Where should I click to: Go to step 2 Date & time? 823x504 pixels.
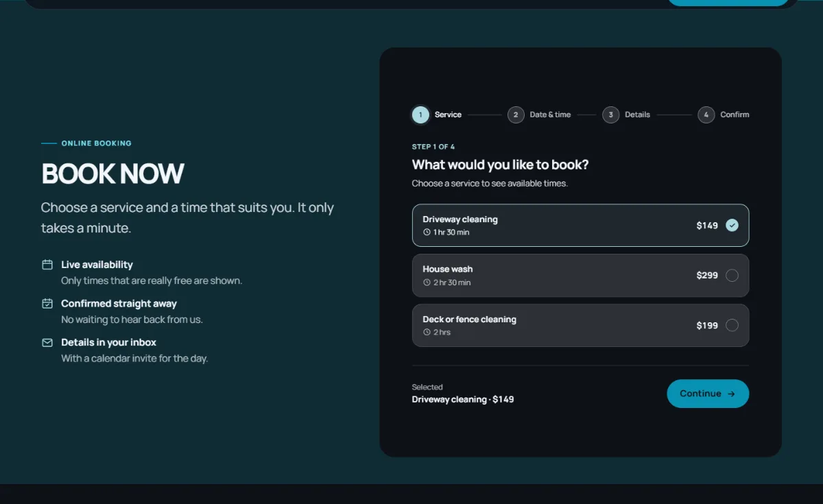[539, 115]
